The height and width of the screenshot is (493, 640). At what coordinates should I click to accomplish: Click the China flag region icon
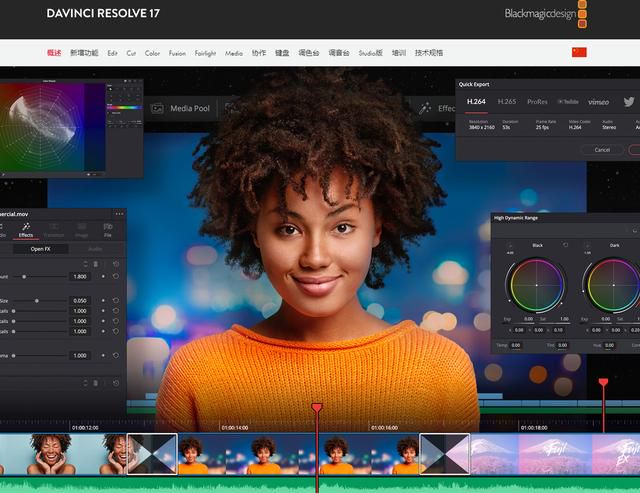tap(579, 52)
